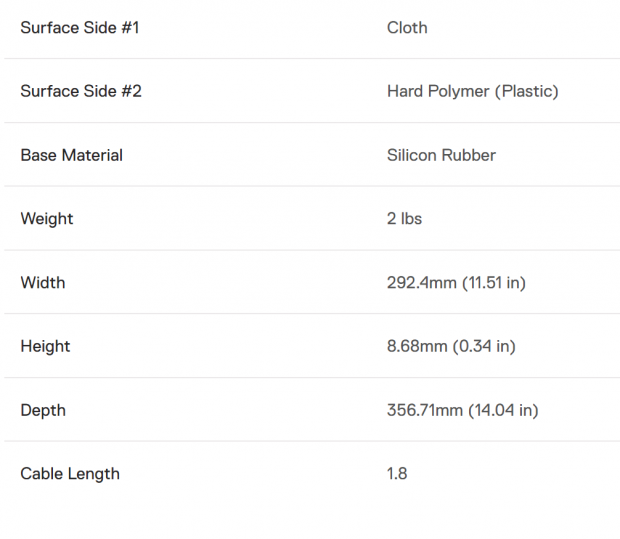Click the Cable Length label
This screenshot has width=620, height=539.
pos(70,475)
